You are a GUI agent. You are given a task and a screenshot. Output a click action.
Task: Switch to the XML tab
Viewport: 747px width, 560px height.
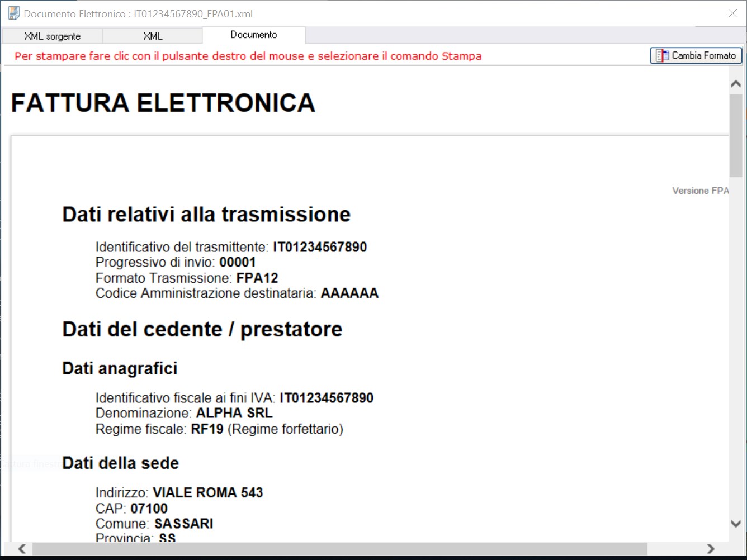[x=152, y=36]
